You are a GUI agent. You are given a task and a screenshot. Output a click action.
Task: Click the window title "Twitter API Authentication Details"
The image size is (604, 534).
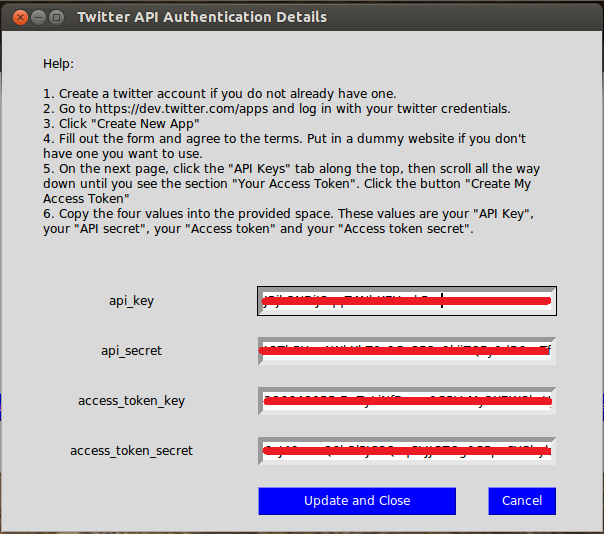tap(202, 17)
